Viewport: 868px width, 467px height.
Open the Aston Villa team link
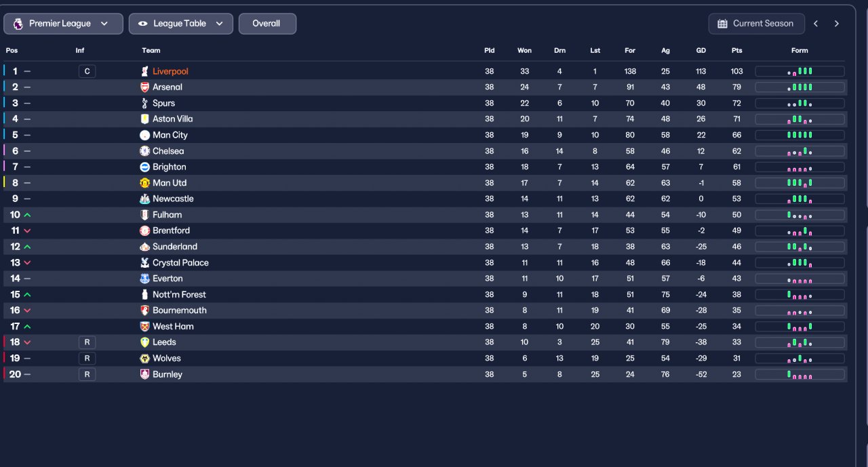click(172, 119)
